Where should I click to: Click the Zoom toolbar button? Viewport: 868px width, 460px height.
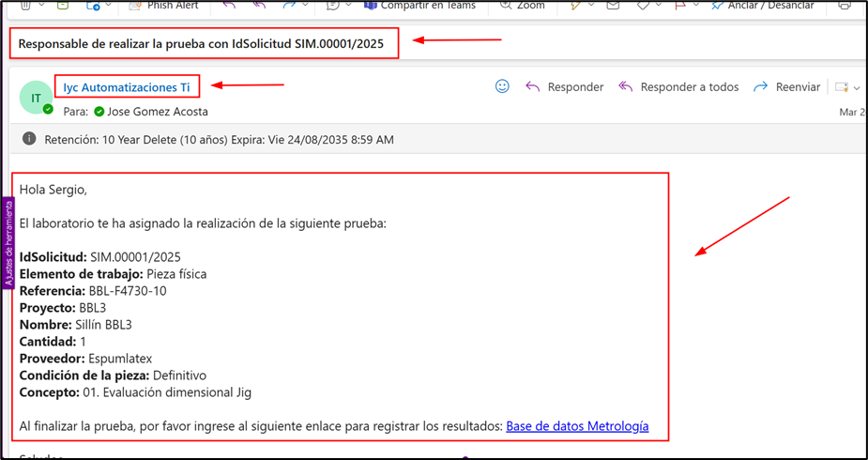pyautogui.click(x=522, y=6)
